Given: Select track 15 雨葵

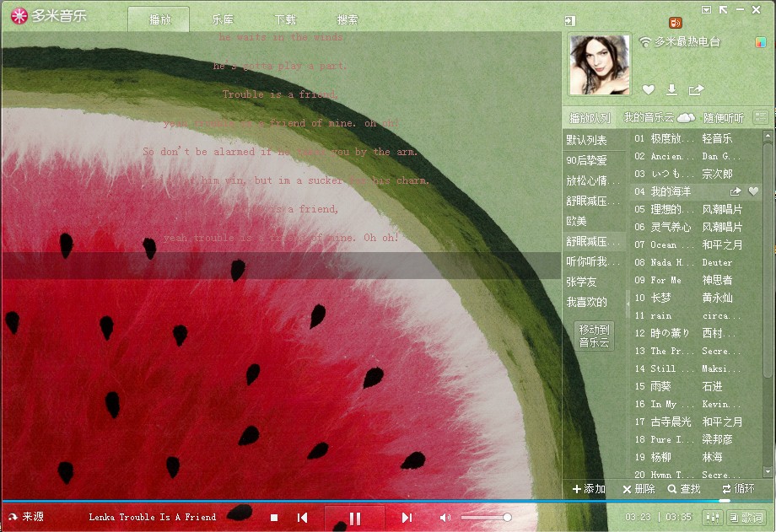Looking at the screenshot, I should (697, 386).
